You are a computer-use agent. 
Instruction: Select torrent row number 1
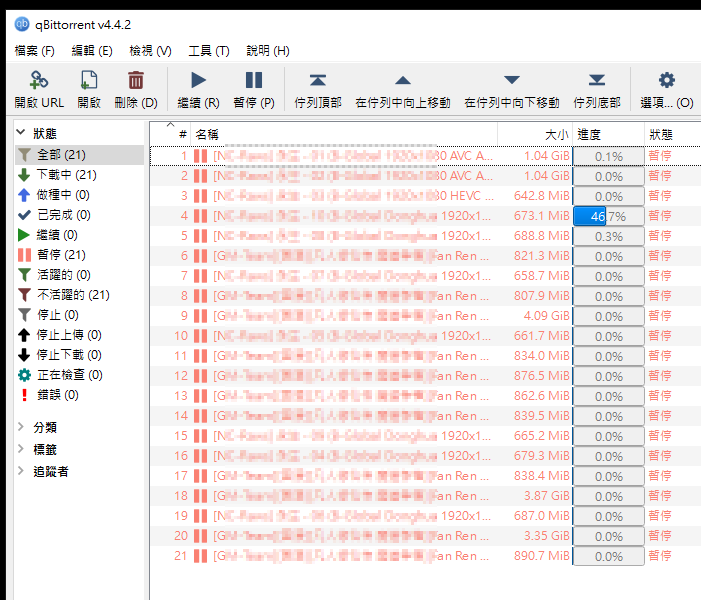426,156
